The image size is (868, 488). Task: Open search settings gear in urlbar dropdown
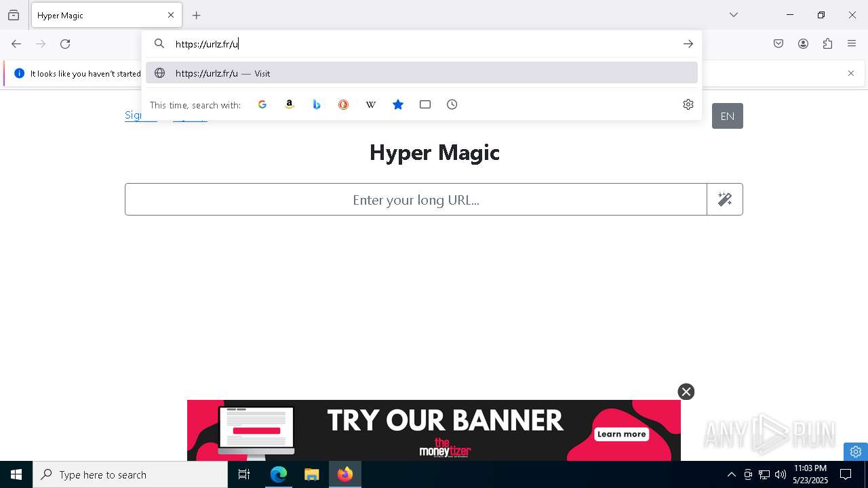pos(688,104)
